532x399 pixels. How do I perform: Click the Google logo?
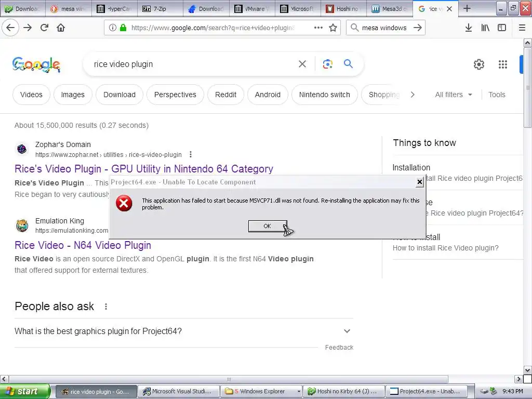(36, 64)
